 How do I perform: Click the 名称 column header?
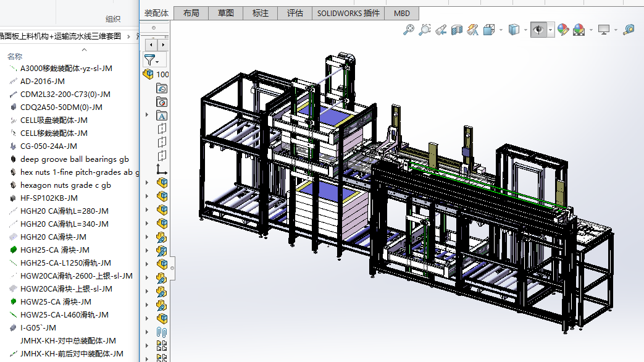(15, 56)
